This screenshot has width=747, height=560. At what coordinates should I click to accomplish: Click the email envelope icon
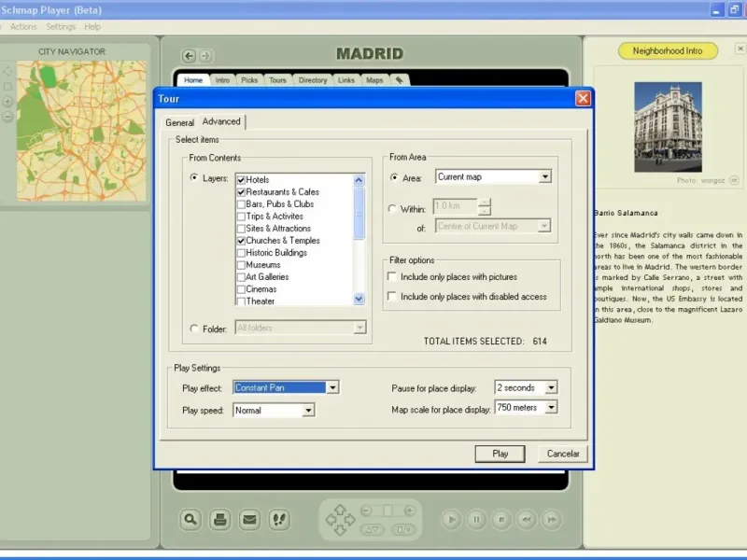tap(249, 519)
